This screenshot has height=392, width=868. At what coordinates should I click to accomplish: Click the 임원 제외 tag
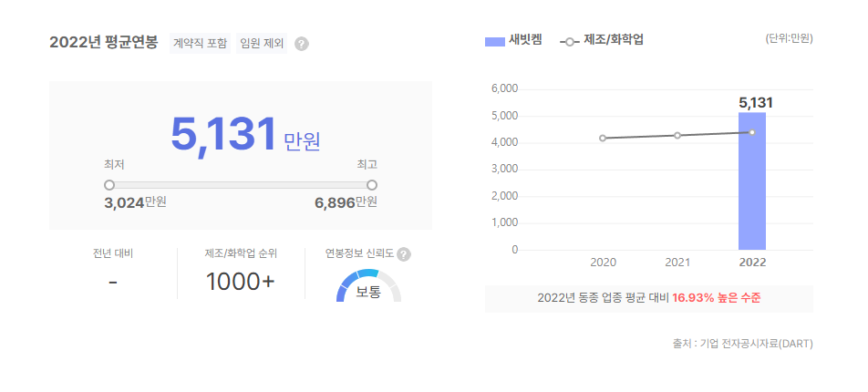[262, 43]
